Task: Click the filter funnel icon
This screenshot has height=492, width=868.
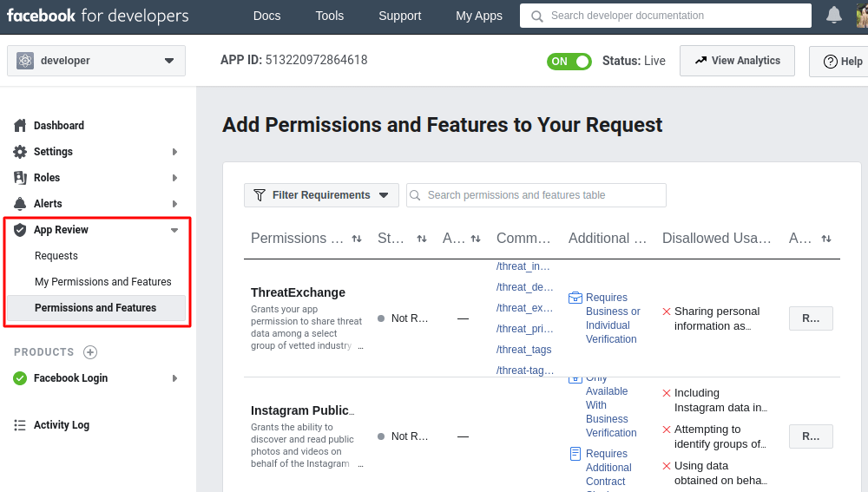Action: pos(259,195)
